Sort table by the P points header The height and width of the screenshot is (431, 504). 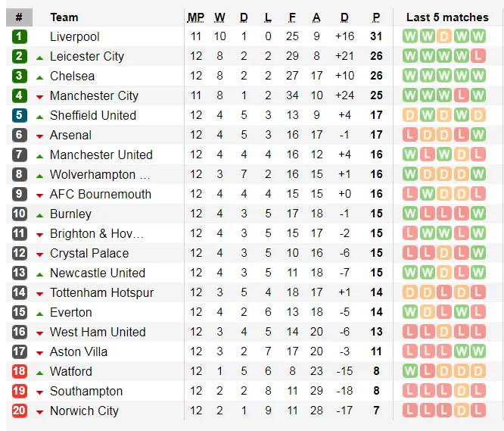coord(376,17)
